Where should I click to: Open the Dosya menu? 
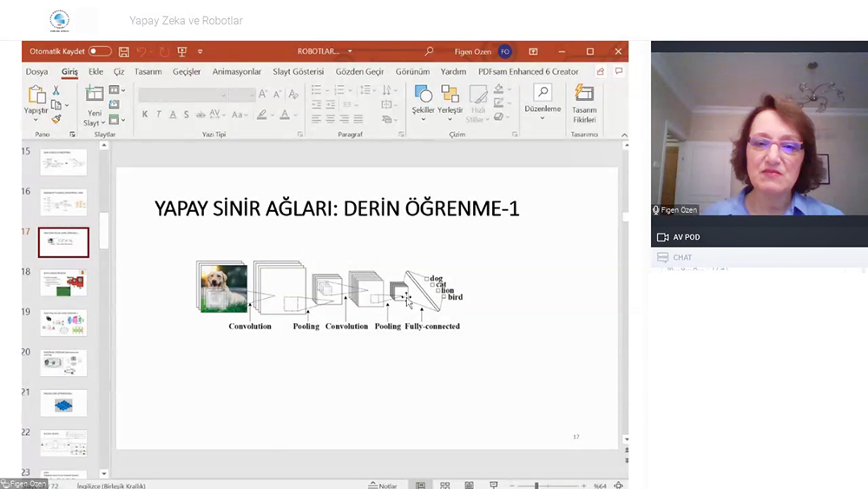36,71
